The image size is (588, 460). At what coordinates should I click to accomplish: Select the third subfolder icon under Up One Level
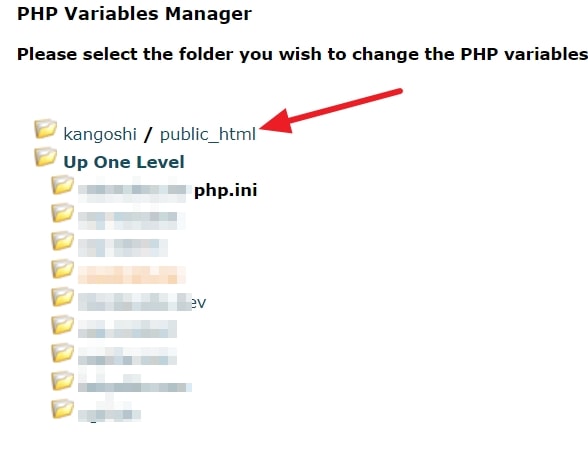point(62,241)
